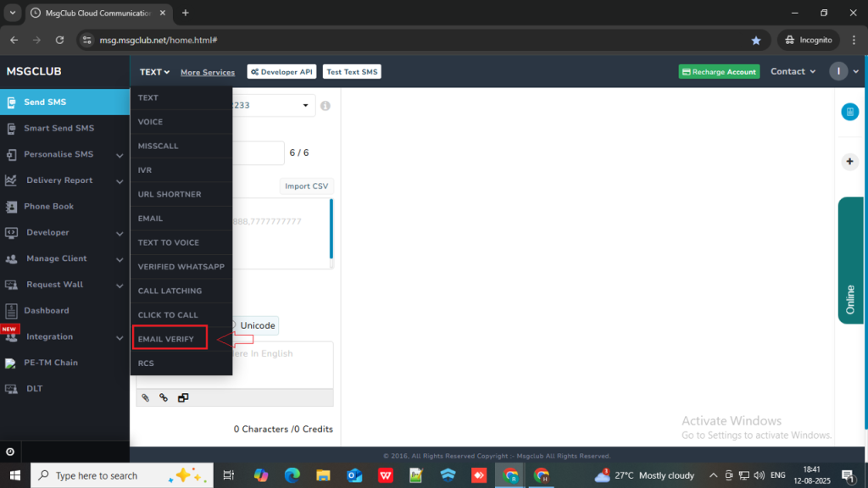Open the Dashboard sidebar icon
This screenshot has width=868, height=488.
pyautogui.click(x=11, y=310)
